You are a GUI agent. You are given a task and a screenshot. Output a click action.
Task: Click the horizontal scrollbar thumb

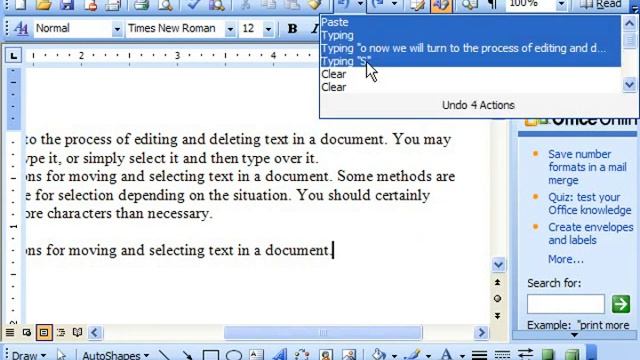[323, 333]
